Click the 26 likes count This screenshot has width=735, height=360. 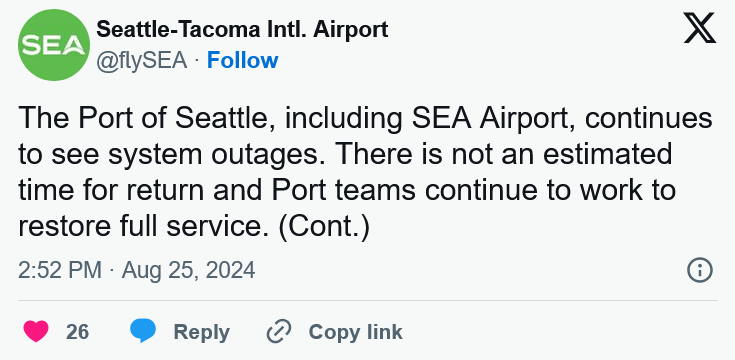[77, 332]
